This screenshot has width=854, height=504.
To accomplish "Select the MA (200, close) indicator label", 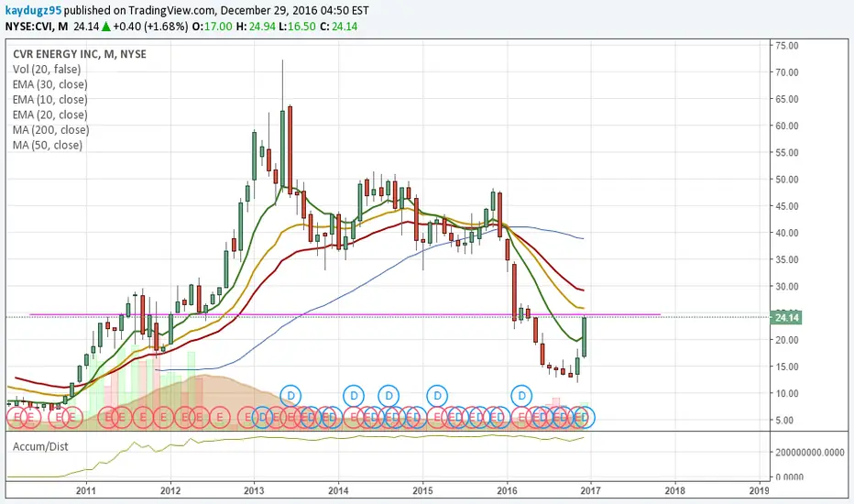I will tap(50, 130).
